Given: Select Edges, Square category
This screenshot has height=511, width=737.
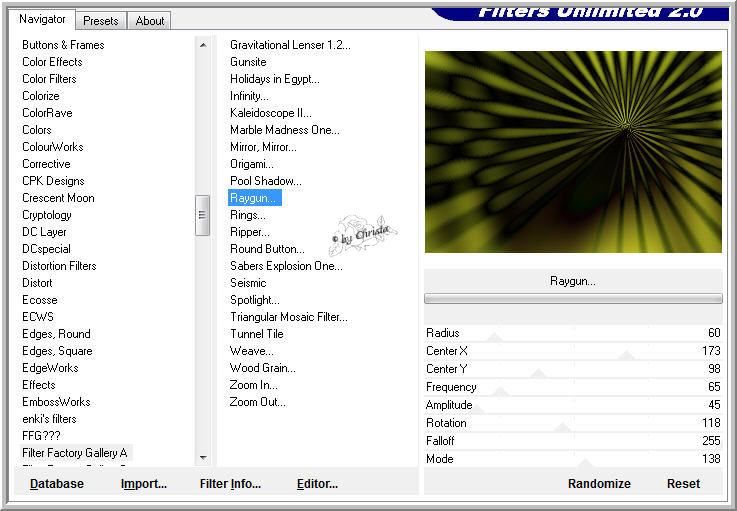Looking at the screenshot, I should (57, 351).
